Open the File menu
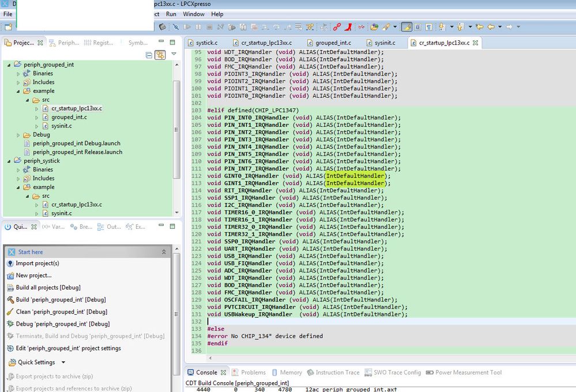This screenshot has width=576, height=392. [7, 14]
